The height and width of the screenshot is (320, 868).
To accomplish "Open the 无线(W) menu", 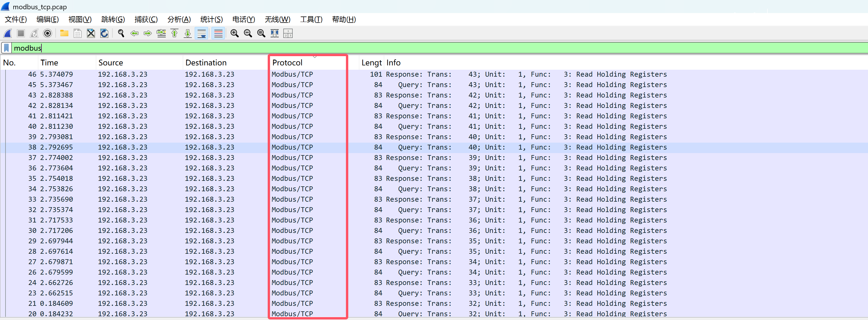I will pyautogui.click(x=277, y=19).
